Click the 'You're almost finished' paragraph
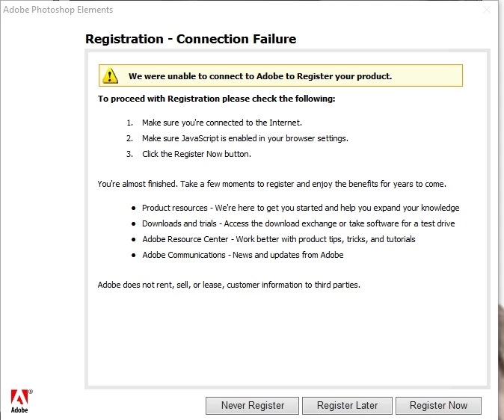Screen dimensions: 504x420 272,184
